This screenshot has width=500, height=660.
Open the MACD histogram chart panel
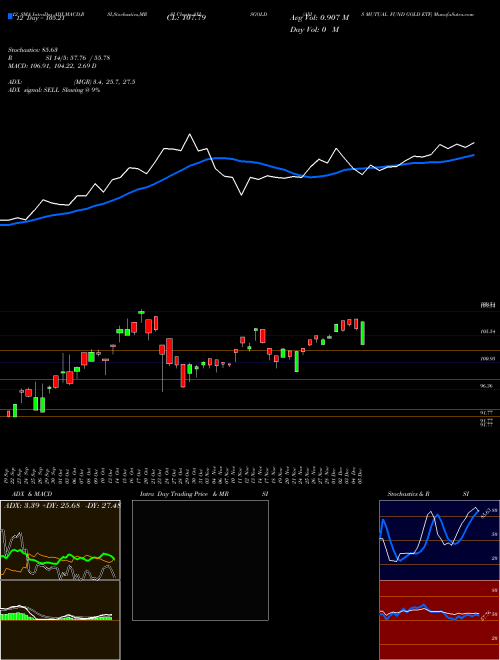[x=60, y=620]
